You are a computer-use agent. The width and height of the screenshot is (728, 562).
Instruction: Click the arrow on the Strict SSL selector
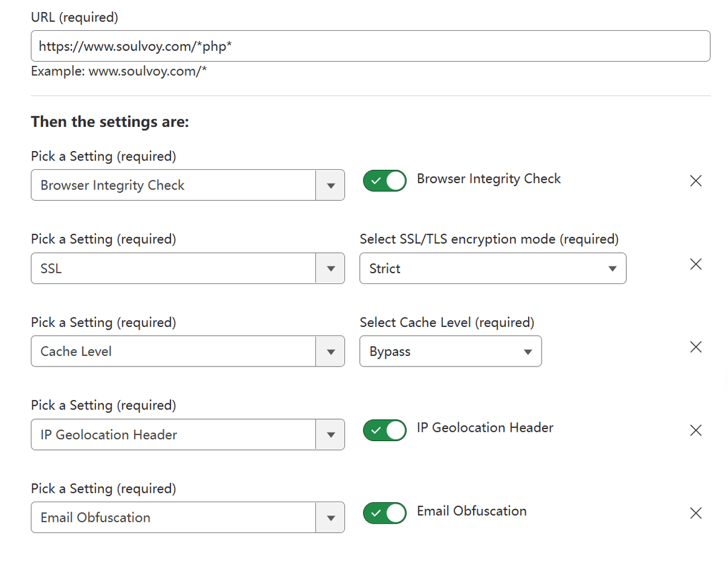(x=611, y=268)
